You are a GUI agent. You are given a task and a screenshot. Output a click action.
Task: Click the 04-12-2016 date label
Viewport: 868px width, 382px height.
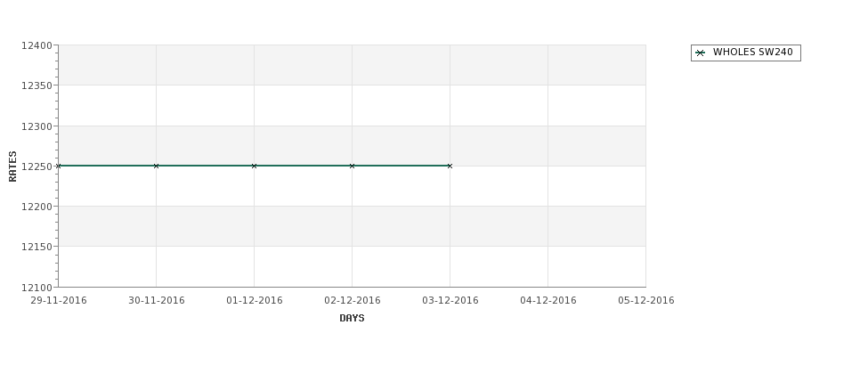(x=548, y=301)
